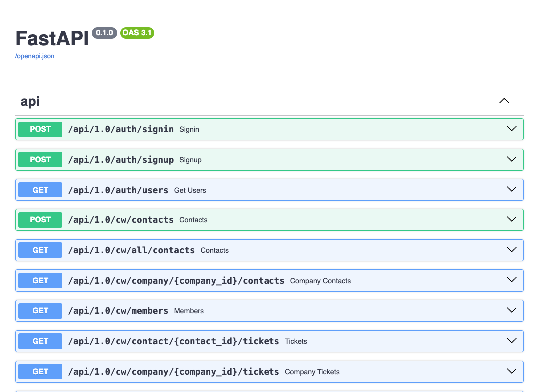Image resolution: width=539 pixels, height=392 pixels.
Task: Click the POST badge for cw/contacts
Action: point(40,220)
